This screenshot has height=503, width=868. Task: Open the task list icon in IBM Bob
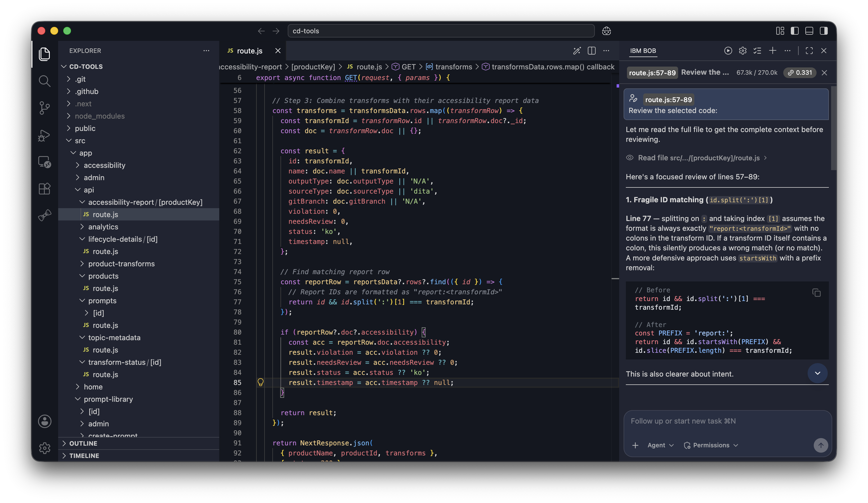point(758,51)
